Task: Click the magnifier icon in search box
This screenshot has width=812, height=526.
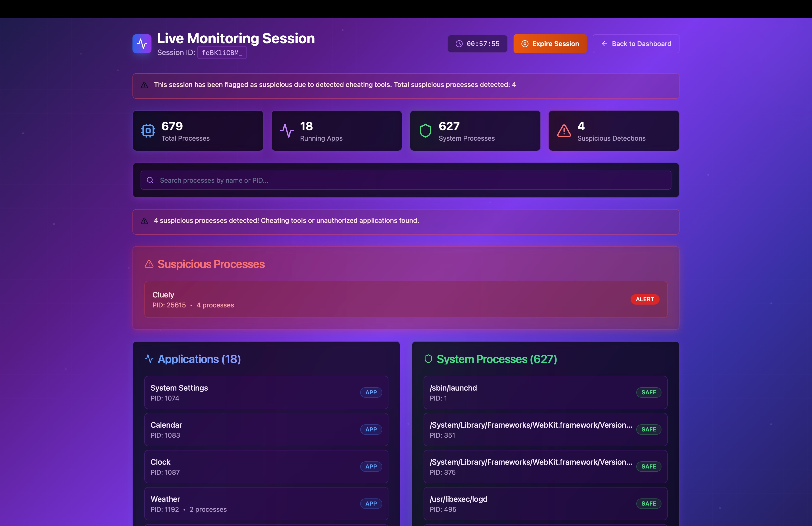Action: (150, 180)
